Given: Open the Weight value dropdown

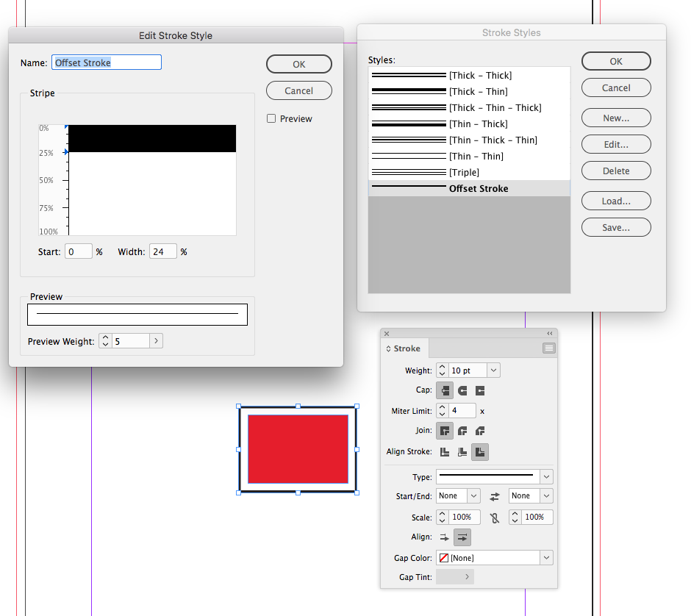Looking at the screenshot, I should tap(493, 370).
